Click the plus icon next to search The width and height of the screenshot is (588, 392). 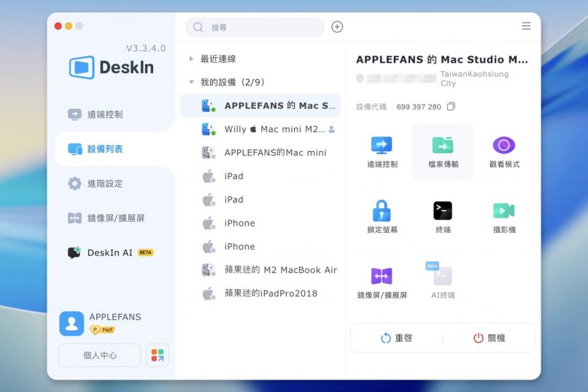(337, 27)
